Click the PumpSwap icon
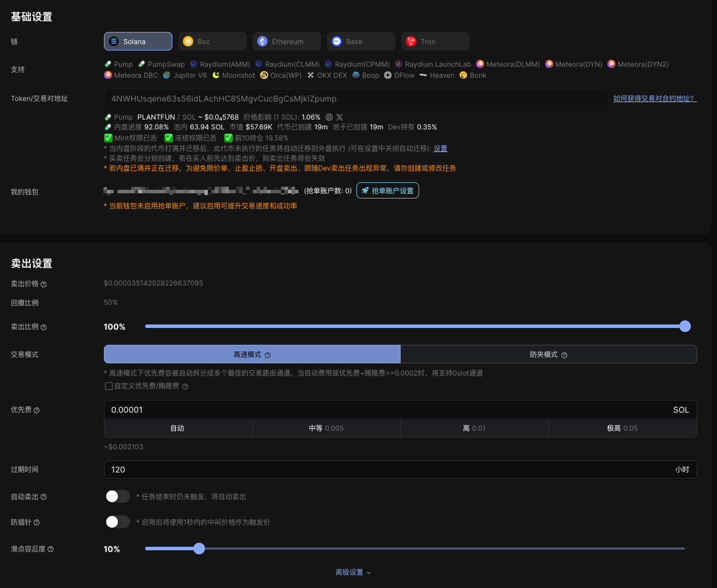This screenshot has width=717, height=588. click(x=142, y=64)
